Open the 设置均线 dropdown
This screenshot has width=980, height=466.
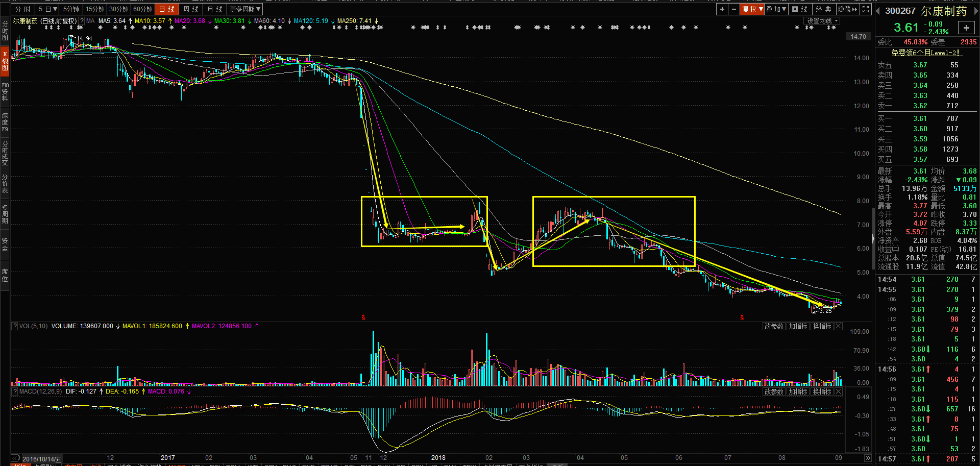click(x=822, y=21)
